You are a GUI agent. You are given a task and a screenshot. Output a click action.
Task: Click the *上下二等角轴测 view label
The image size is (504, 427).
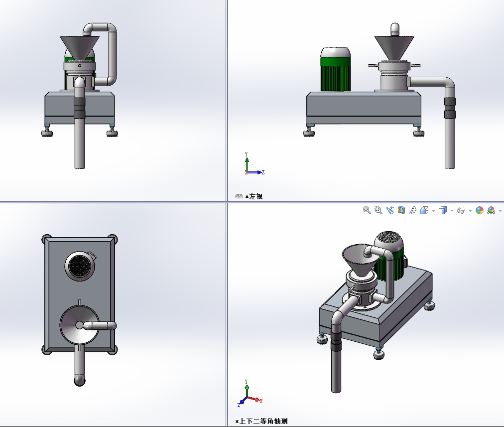tap(261, 421)
